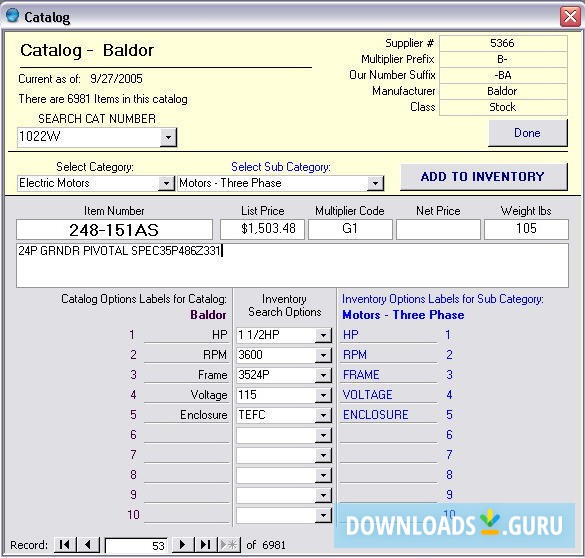The image size is (585, 558).
Task: Go to previous record in navigator
Action: (88, 545)
